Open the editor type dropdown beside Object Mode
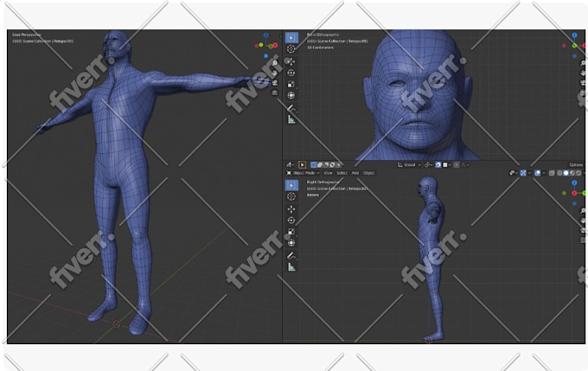 click(x=289, y=173)
